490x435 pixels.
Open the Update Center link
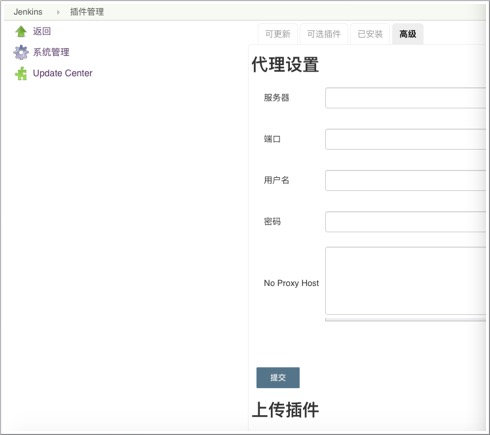click(62, 73)
